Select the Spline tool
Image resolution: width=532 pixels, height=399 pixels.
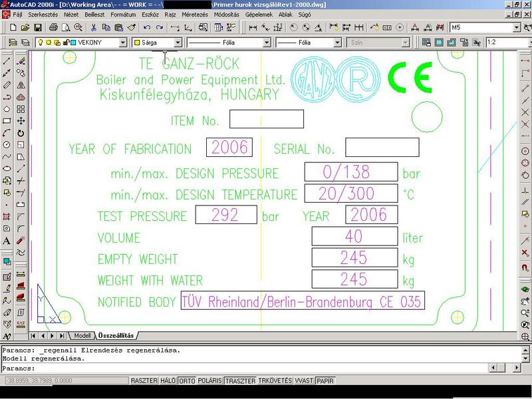point(7,157)
